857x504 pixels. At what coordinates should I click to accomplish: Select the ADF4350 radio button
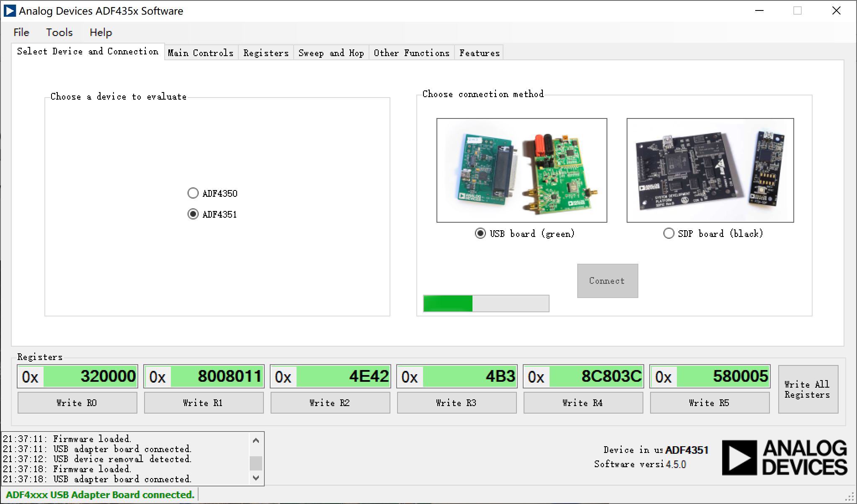[193, 193]
